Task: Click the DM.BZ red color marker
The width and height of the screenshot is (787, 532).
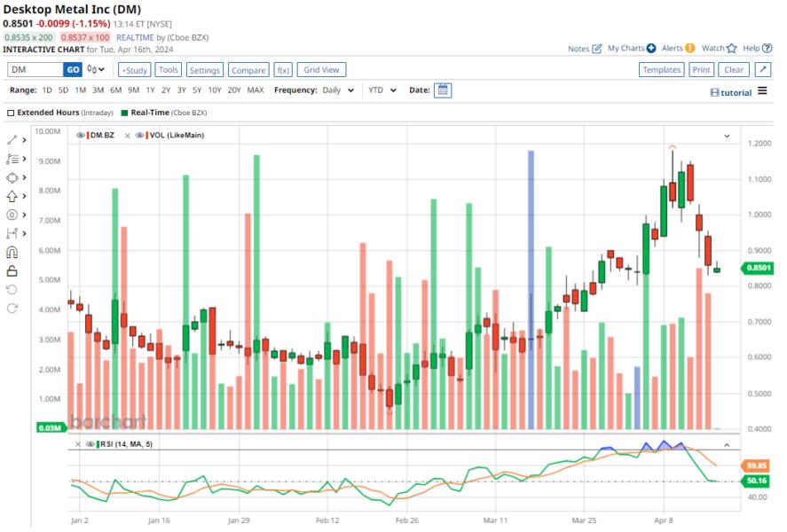Action: click(88, 136)
